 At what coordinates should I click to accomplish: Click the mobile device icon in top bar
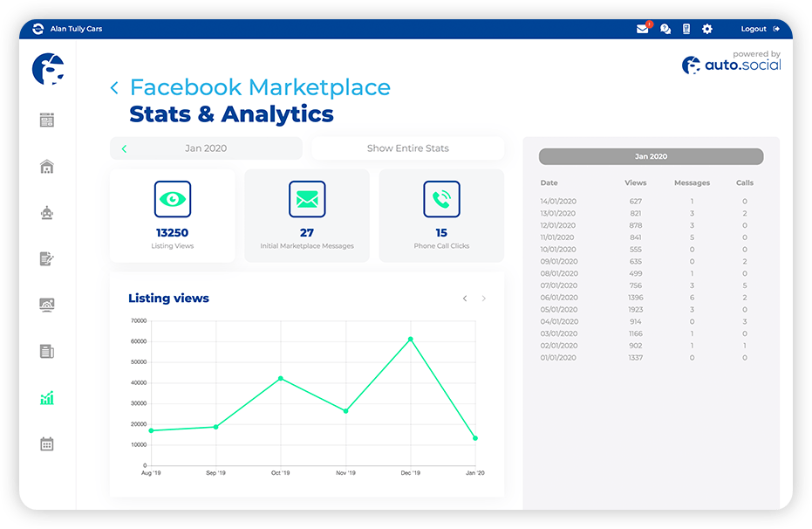[x=686, y=29]
